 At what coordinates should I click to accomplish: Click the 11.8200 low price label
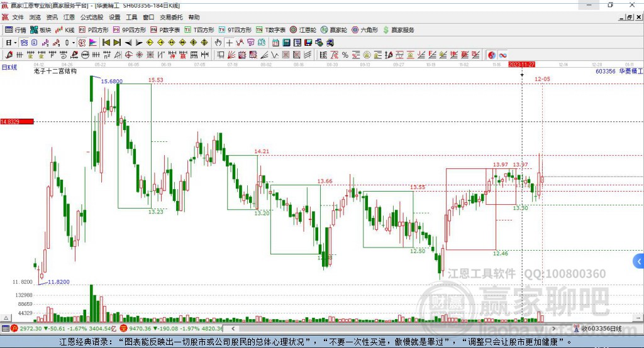pyautogui.click(x=58, y=282)
